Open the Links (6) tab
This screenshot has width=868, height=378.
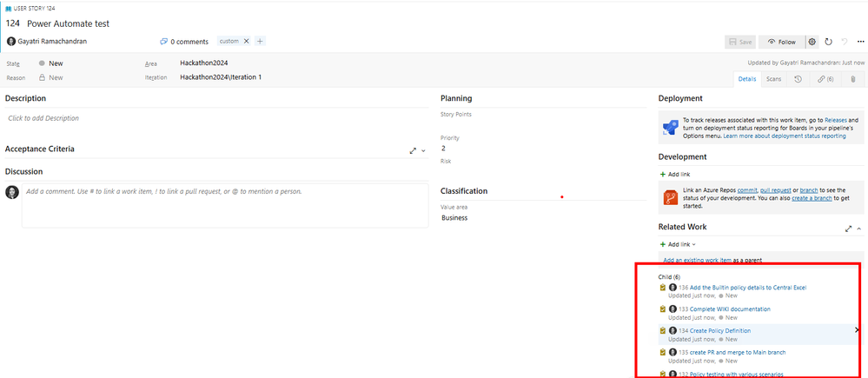tap(825, 79)
